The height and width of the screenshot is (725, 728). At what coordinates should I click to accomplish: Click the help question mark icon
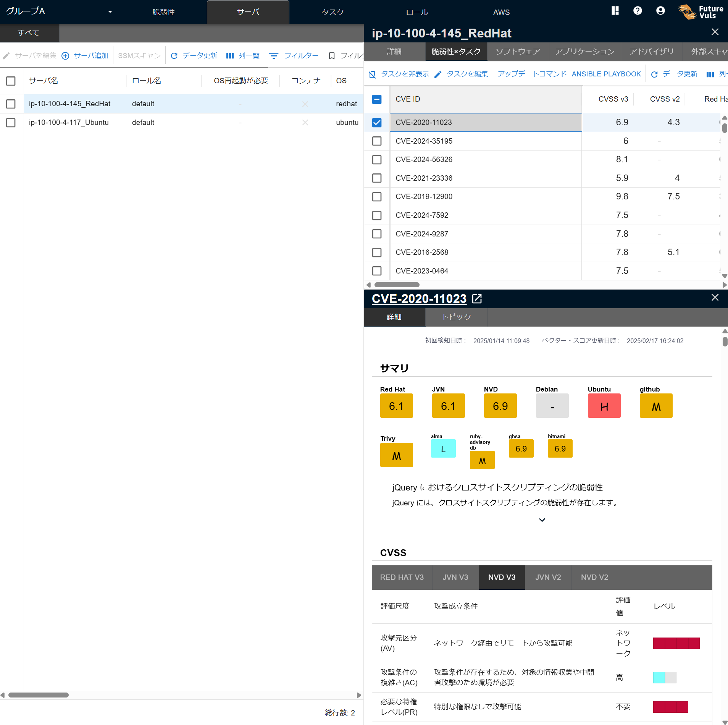(x=637, y=11)
